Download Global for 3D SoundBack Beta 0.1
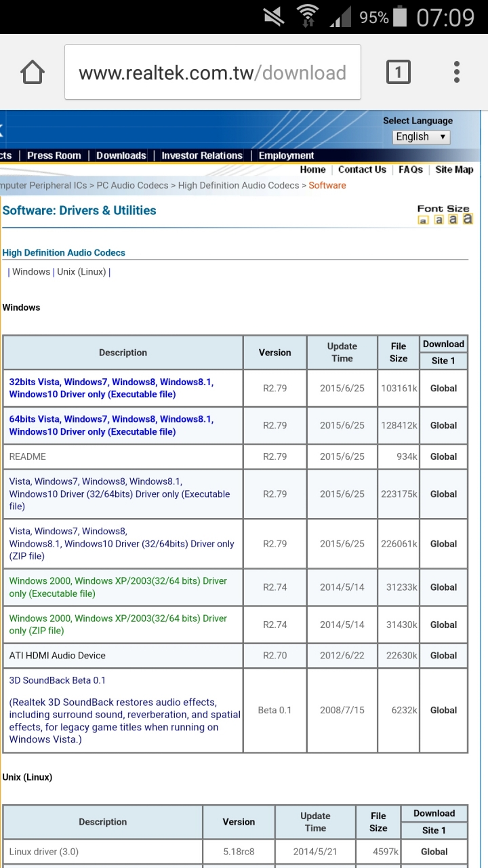Image resolution: width=488 pixels, height=868 pixels. (x=443, y=710)
